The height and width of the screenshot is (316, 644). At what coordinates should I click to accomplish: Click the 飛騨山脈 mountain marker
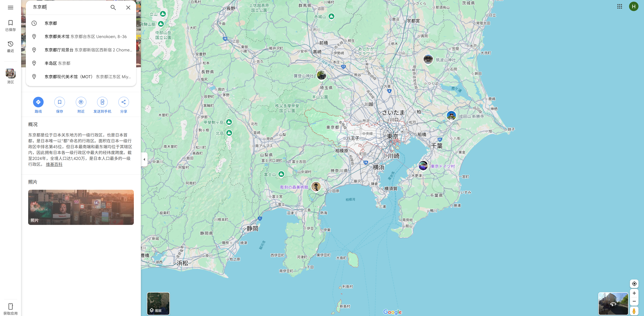click(x=161, y=24)
